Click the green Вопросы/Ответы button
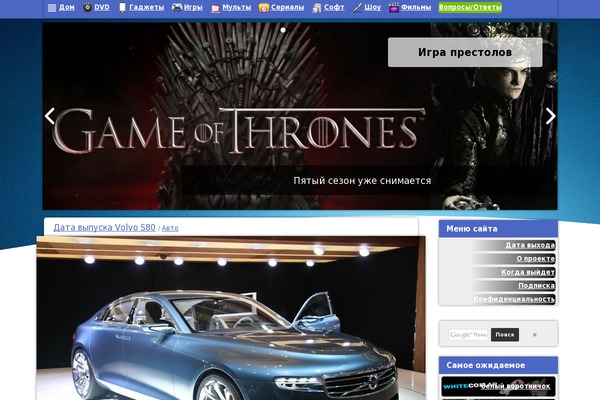 [x=470, y=7]
